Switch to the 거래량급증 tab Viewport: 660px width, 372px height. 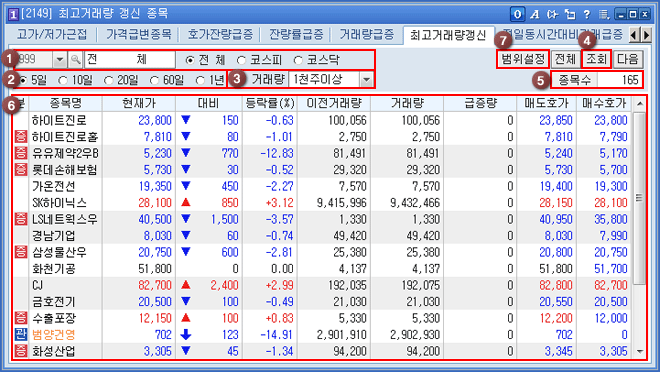coord(366,35)
